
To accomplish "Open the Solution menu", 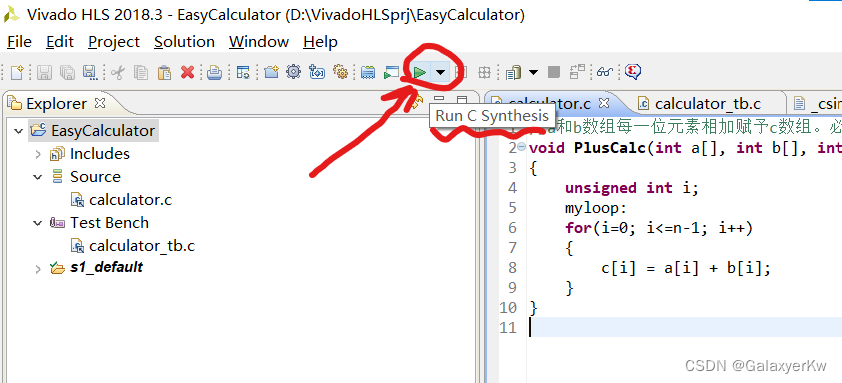I will 184,42.
